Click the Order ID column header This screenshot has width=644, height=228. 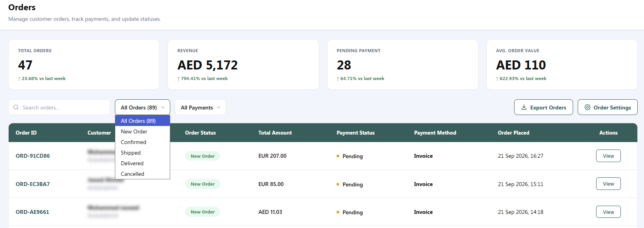click(x=26, y=133)
